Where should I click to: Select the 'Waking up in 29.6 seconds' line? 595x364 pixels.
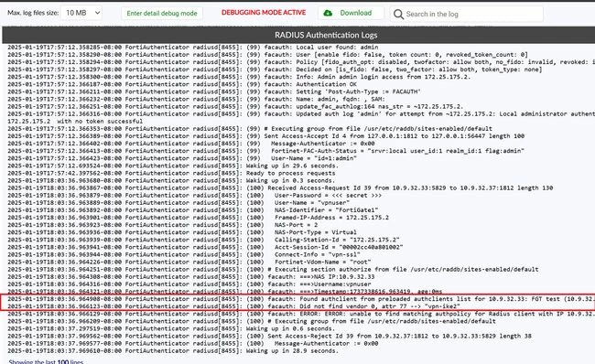tap(173, 166)
